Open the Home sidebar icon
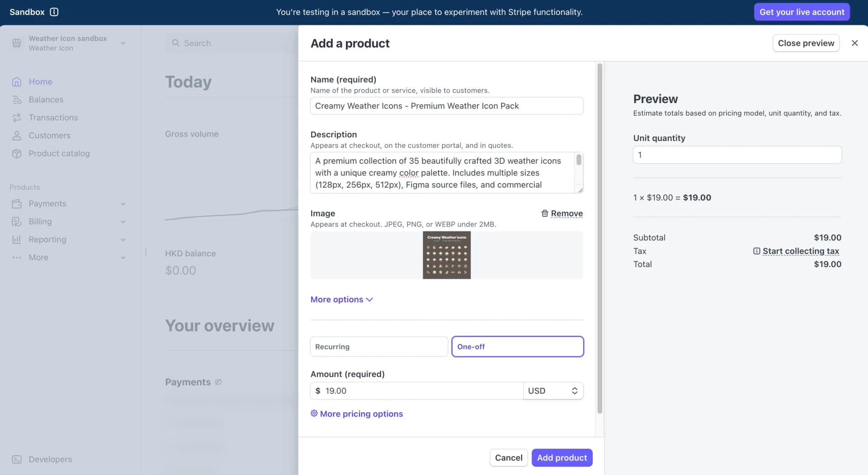This screenshot has width=868, height=475. pos(17,82)
